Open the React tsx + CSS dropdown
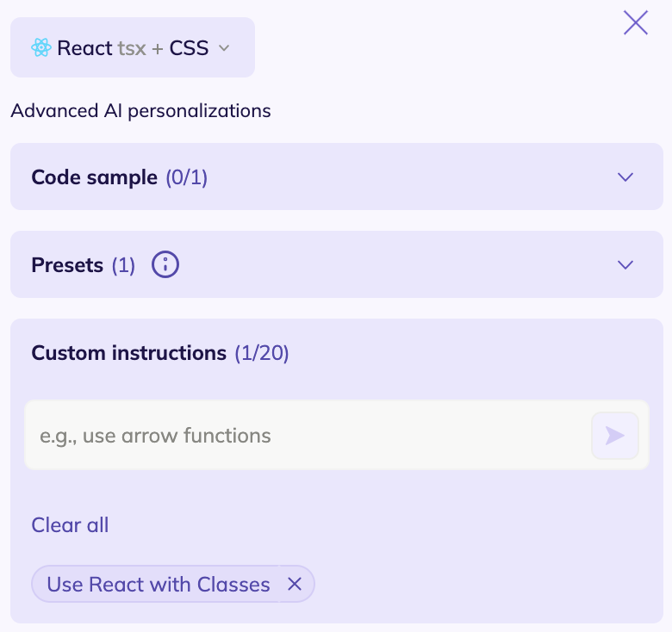 coord(133,48)
